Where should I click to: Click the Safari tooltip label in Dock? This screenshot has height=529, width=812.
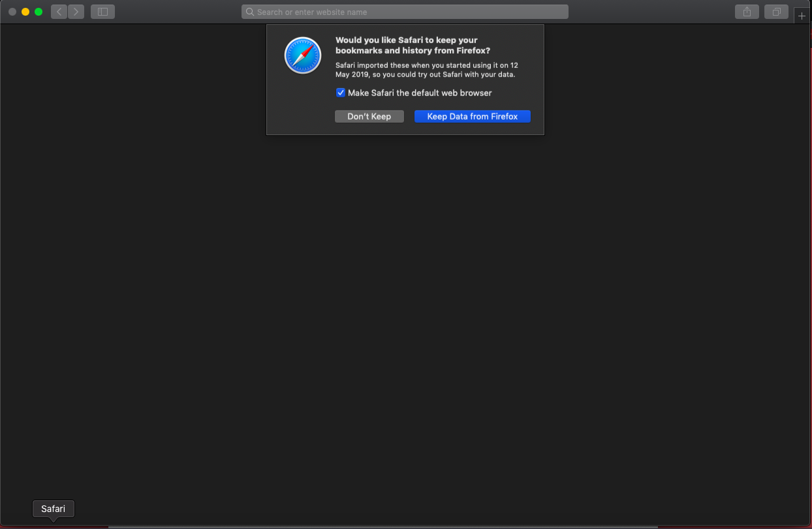point(54,509)
